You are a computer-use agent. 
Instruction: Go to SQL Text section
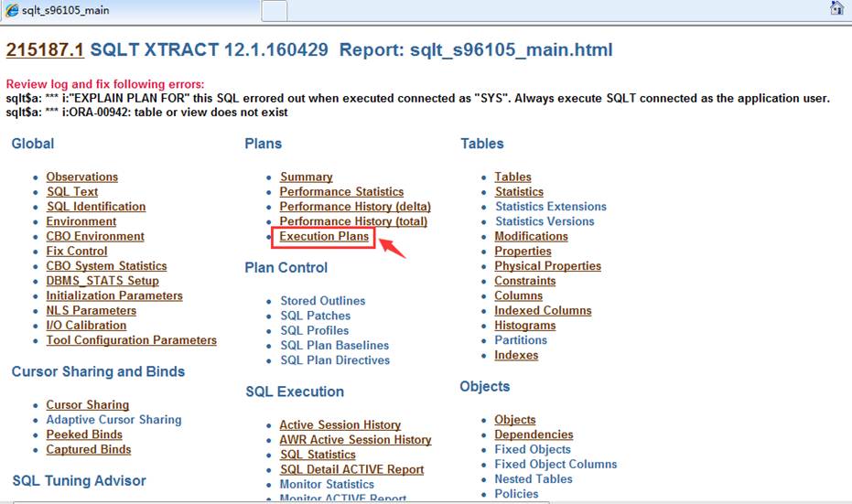[72, 192]
